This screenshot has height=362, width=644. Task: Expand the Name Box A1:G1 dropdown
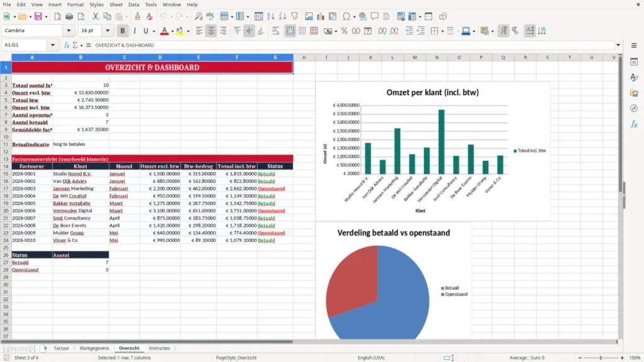pyautogui.click(x=53, y=45)
